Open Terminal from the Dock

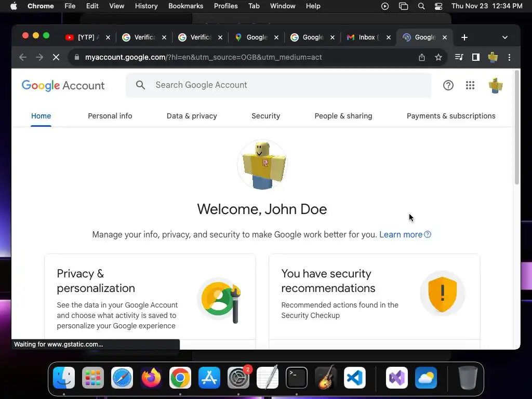coord(297,378)
